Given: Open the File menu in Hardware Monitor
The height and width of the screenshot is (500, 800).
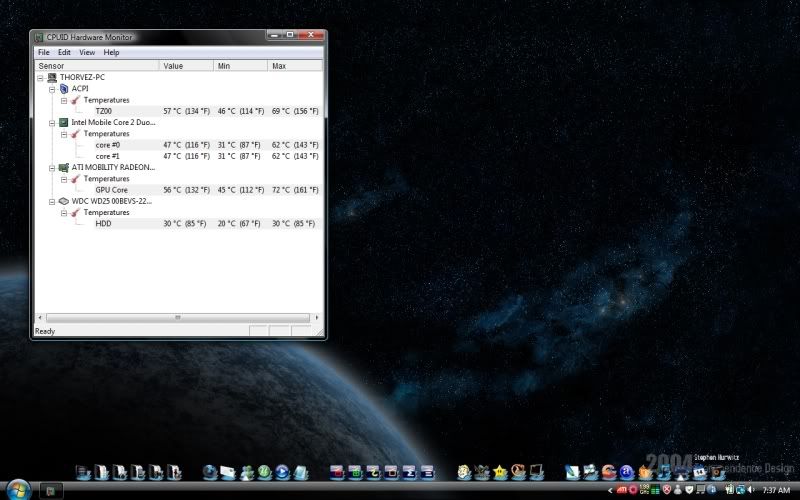Looking at the screenshot, I should click(44, 53).
